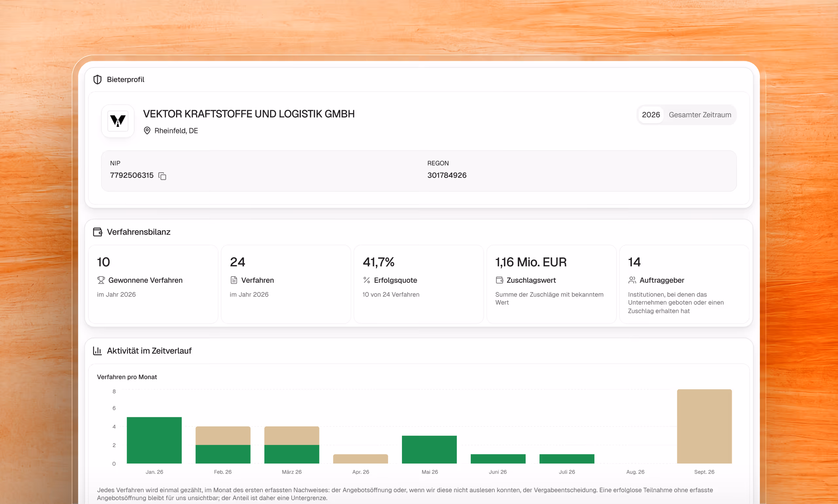Click the green Mai 26 bar
The image size is (838, 504).
[429, 450]
